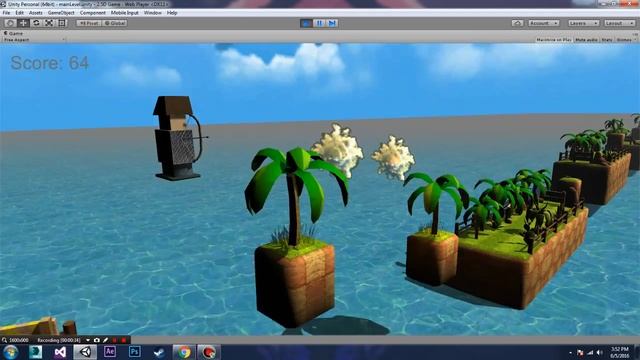Image resolution: width=640 pixels, height=360 pixels.
Task: Select the Move tool in Unity toolbar
Action: tap(24, 23)
